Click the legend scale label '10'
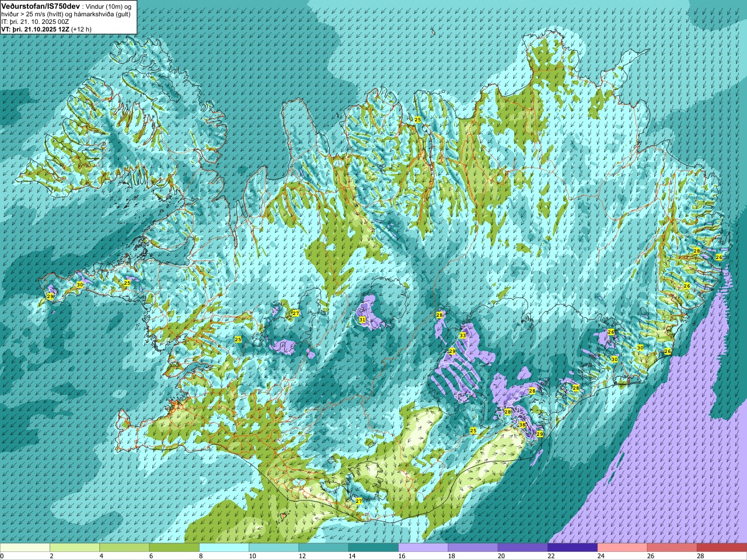Viewport: 747px width, 560px height. click(x=252, y=556)
